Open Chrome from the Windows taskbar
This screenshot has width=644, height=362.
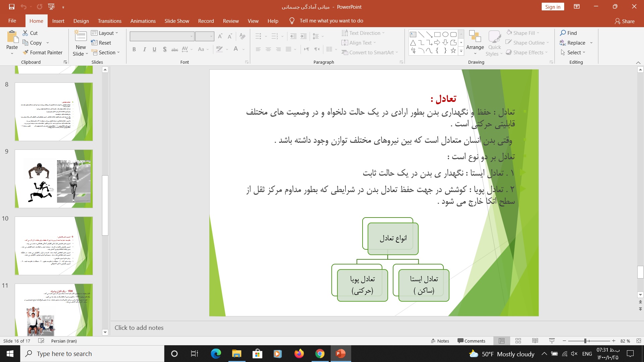tap(320, 354)
